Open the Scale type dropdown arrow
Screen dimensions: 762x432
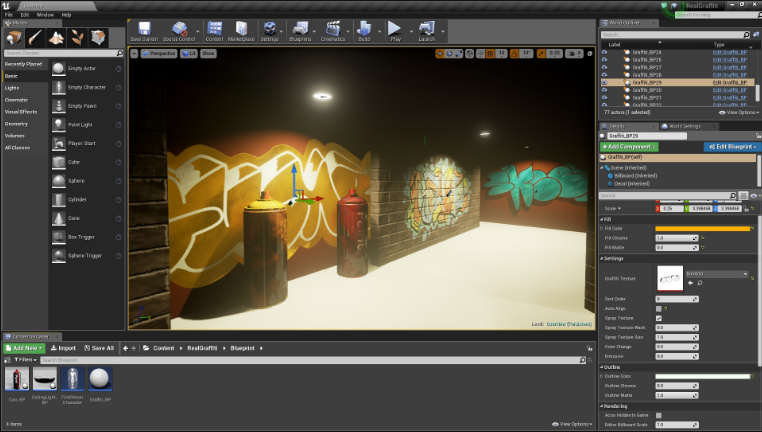(x=619, y=208)
